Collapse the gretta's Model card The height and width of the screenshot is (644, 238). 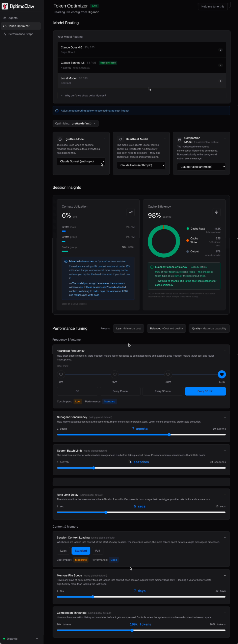click(104, 138)
